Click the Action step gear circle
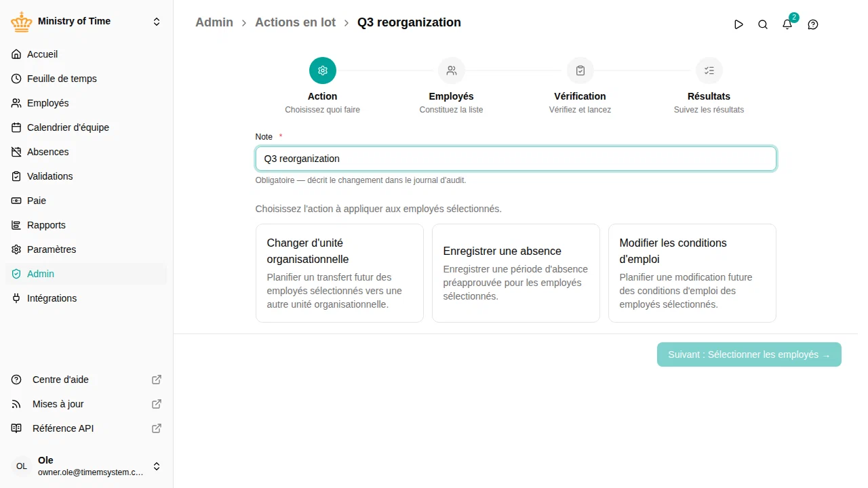Screen dimensions: 868x488 click(x=323, y=70)
